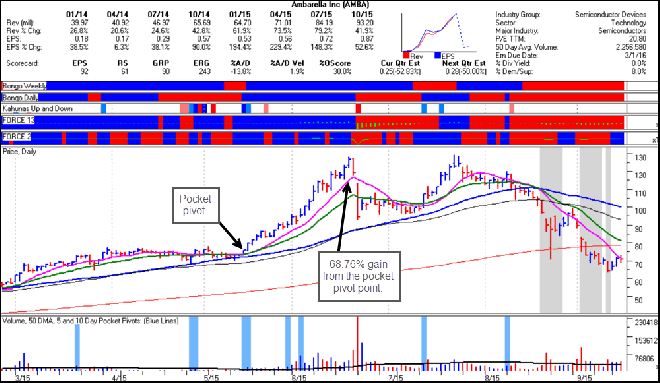Select the Bongo Weekly indicator label

pyautogui.click(x=24, y=86)
